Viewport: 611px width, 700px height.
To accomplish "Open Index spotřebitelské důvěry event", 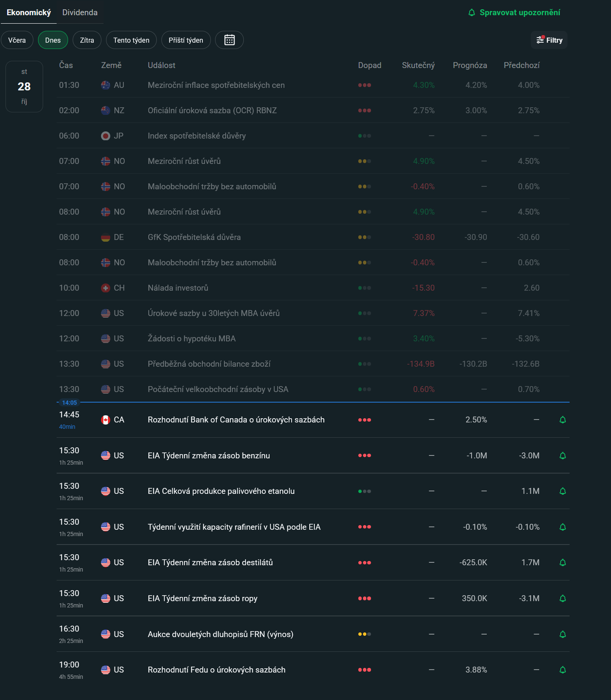I will [x=197, y=136].
